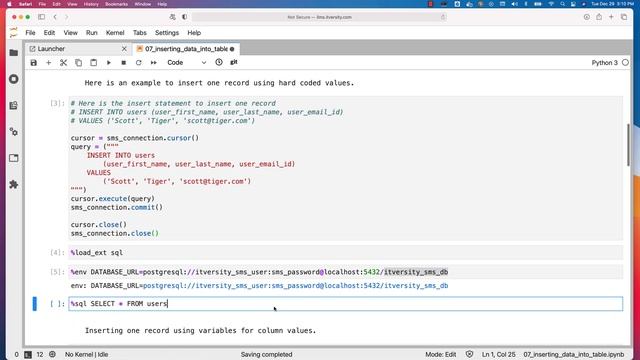Viewport: 640px width, 360px height.
Task: Close the Launcher tab
Action: tap(124, 49)
